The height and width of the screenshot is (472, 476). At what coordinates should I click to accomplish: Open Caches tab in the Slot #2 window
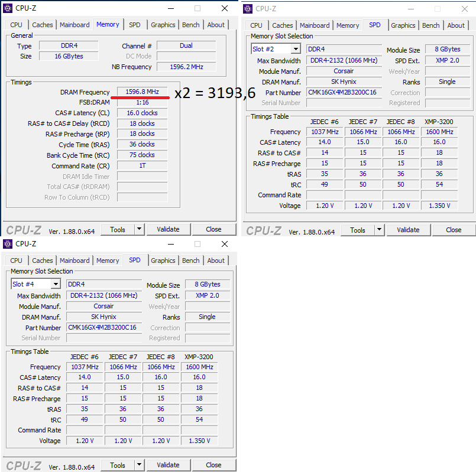coord(283,25)
